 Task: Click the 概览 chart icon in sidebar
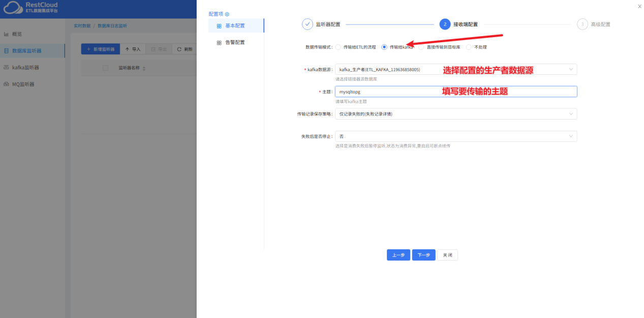(7, 34)
